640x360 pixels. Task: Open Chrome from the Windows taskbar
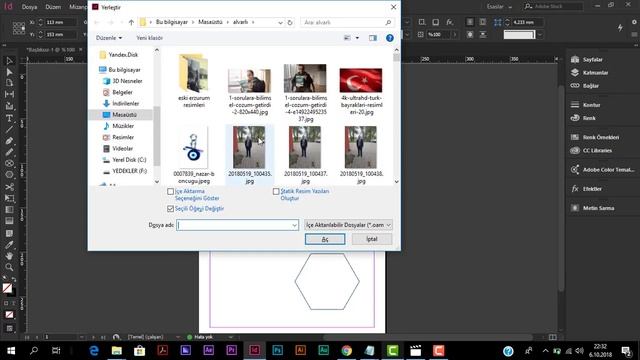point(347,351)
